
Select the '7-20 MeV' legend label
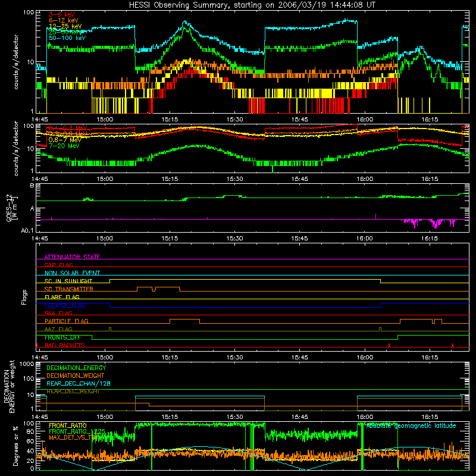pos(64,146)
